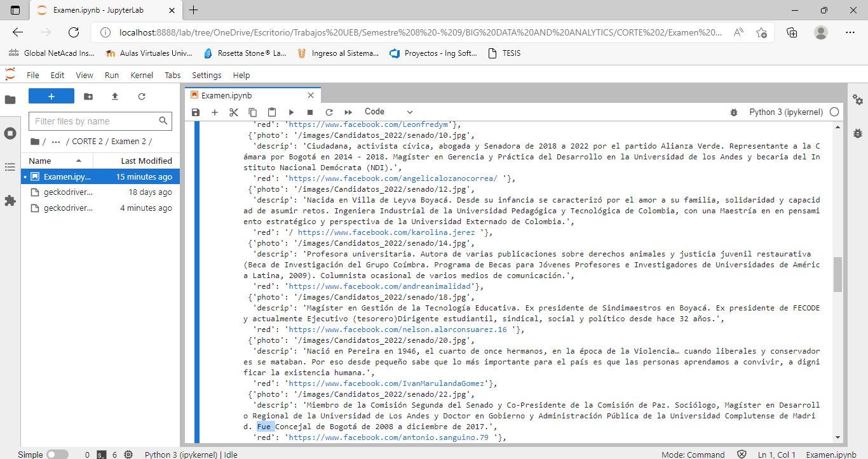Restart the kernel and run all cells
This screenshot has height=459, width=868.
pos(348,112)
